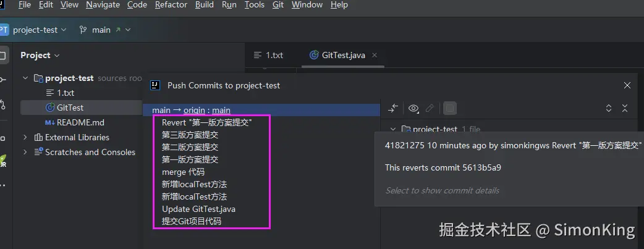Expand Scratches and Consoles node
Viewport: 644px width, 249px height.
[25, 152]
